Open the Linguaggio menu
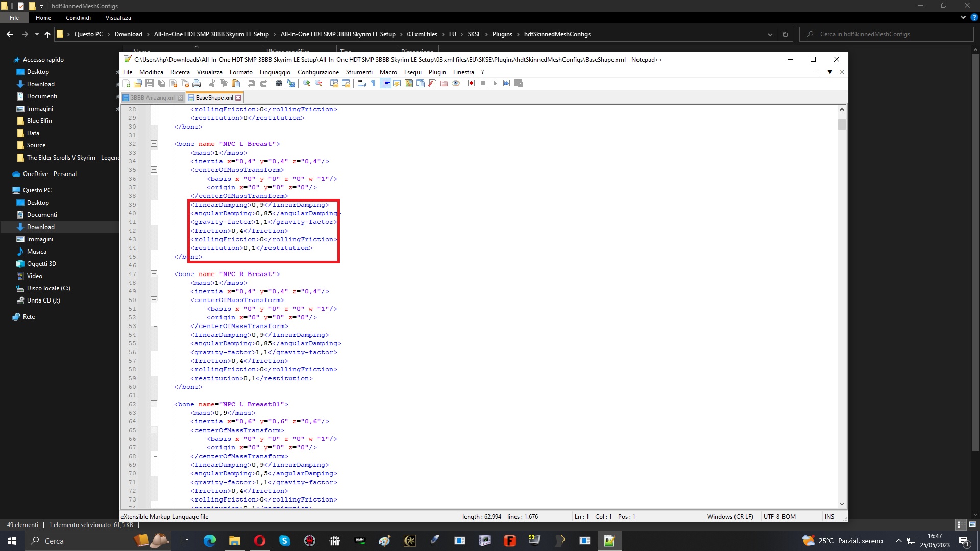Screen dimensions: 980x551 point(275,72)
